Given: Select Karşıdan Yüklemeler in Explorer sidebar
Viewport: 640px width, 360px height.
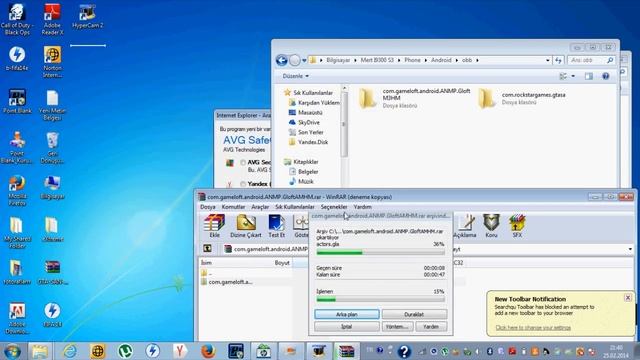Looking at the screenshot, I should pos(313,102).
